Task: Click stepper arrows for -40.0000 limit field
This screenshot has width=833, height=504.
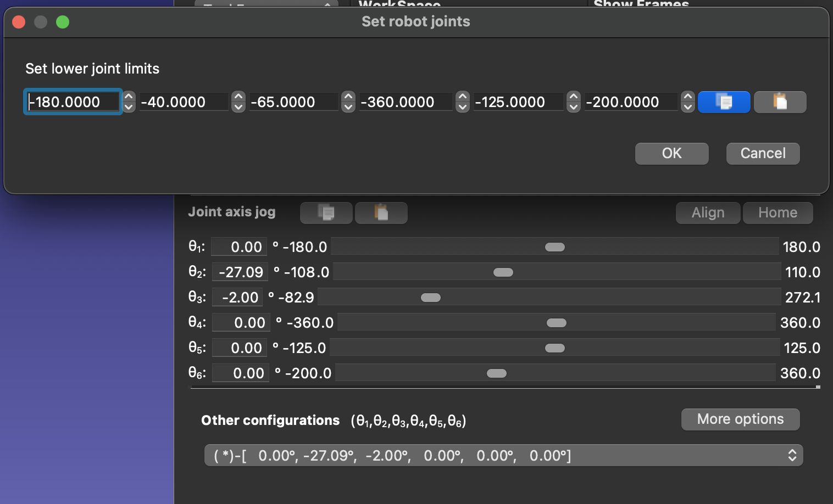Action: (238, 102)
